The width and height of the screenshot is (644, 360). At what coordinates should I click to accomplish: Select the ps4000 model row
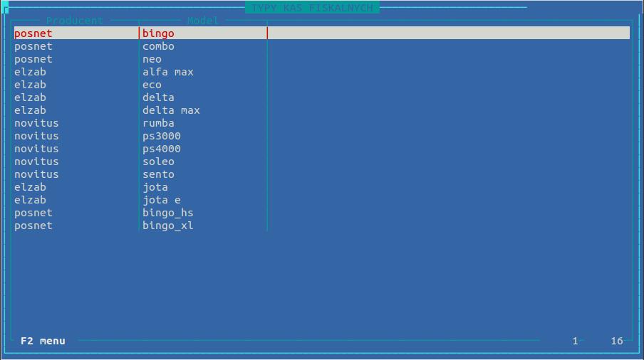click(x=321, y=149)
